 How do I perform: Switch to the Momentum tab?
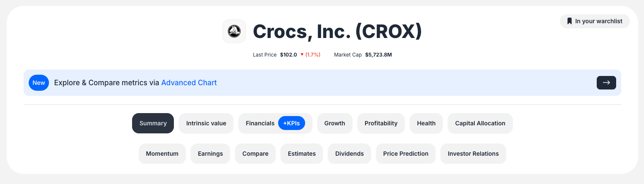(x=162, y=154)
